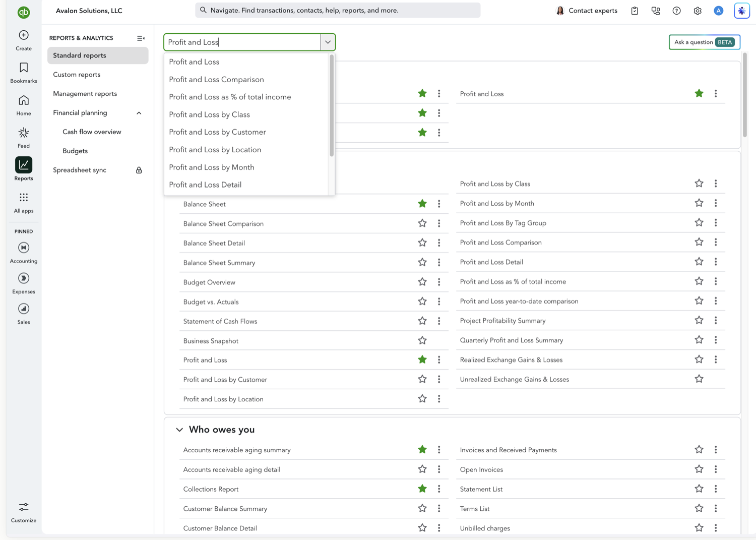Click the clipboard tasks icon in header
The image size is (756, 540).
pos(635,11)
